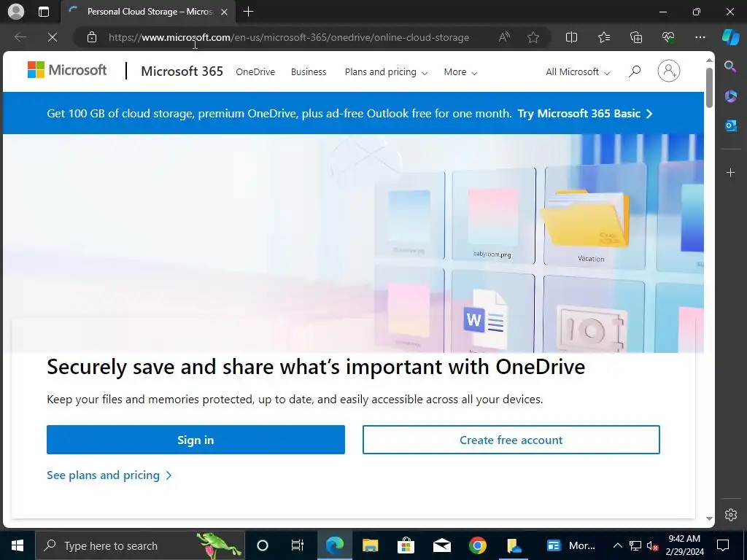Open the browser profile avatar

[x=16, y=12]
